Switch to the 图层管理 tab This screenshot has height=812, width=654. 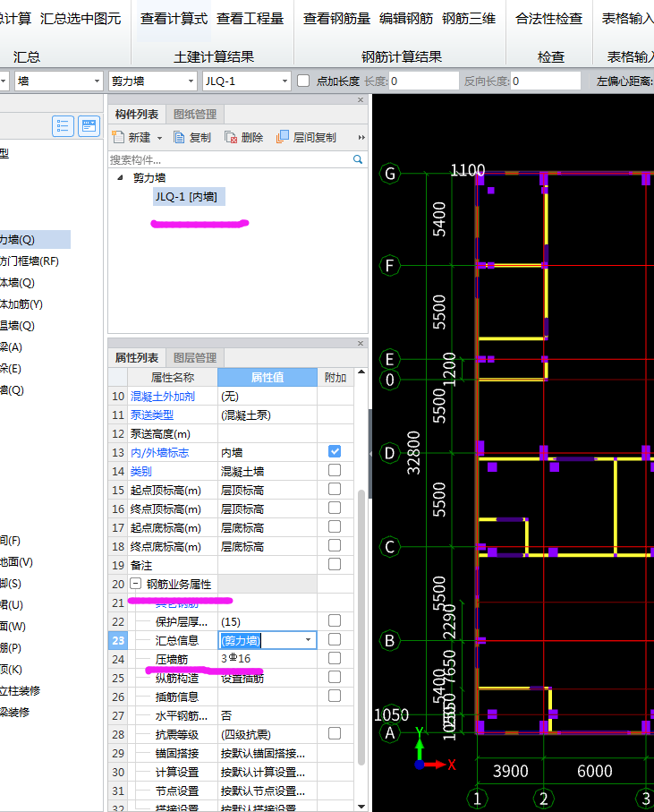click(x=195, y=357)
